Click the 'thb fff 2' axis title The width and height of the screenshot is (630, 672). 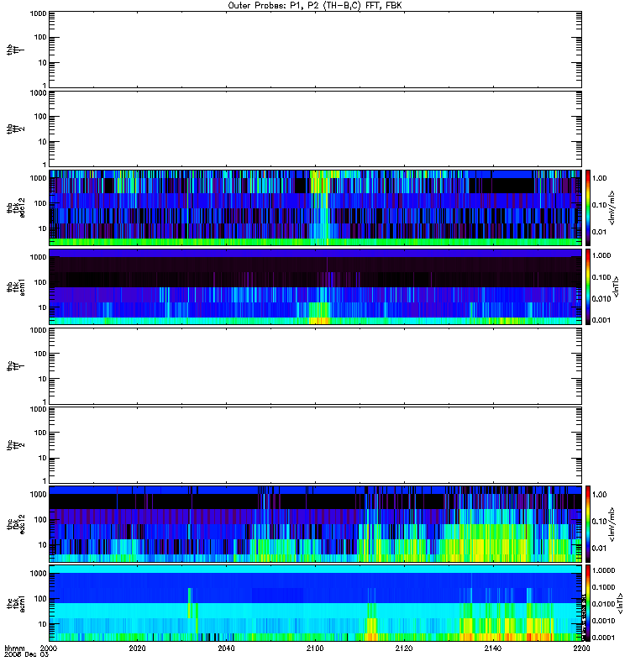click(x=15, y=129)
